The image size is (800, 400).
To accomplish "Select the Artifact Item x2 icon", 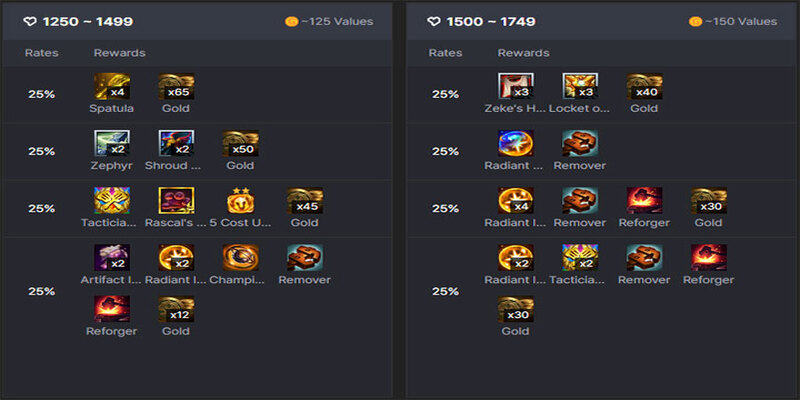I will click(112, 258).
